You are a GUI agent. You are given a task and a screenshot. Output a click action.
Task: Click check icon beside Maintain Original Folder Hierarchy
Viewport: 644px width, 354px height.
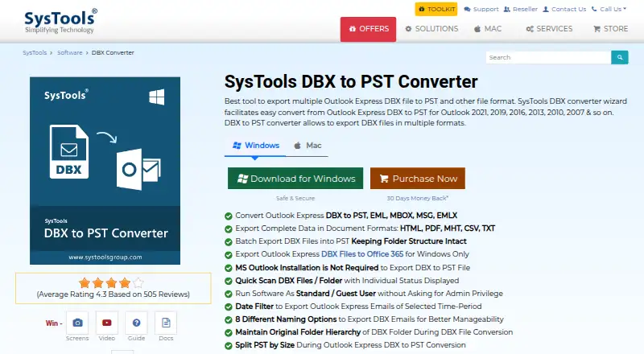click(x=229, y=332)
